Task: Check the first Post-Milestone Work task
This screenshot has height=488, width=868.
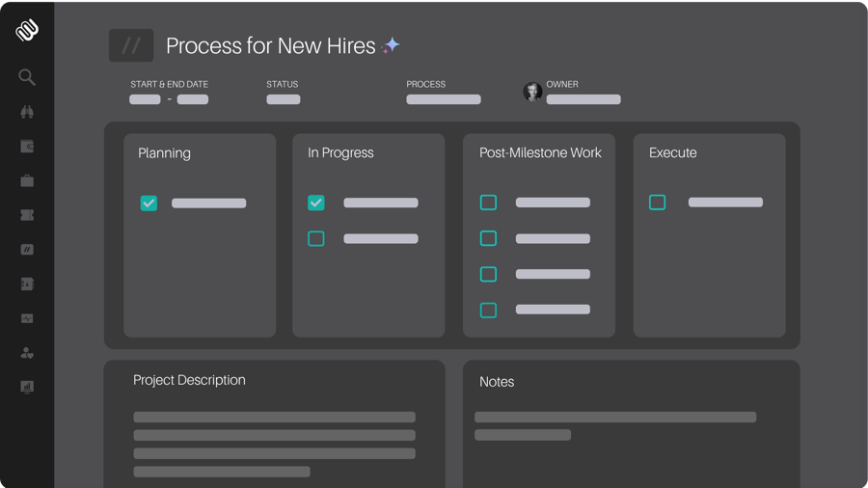Action: [489, 203]
